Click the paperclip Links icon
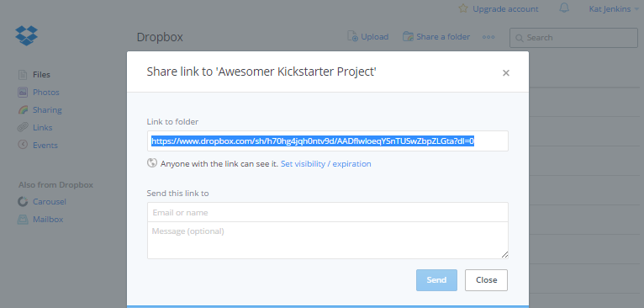The image size is (644, 308). [23, 127]
